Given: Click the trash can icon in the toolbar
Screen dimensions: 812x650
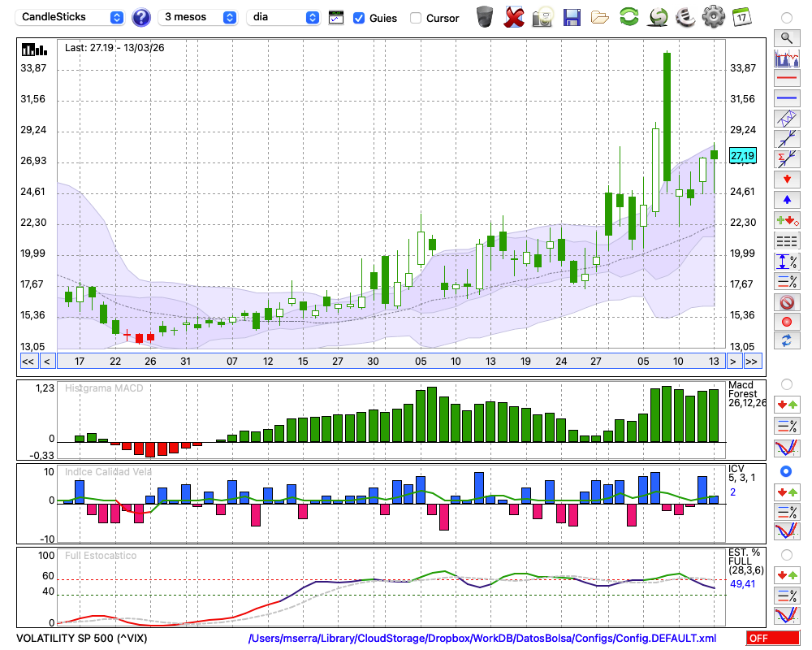Looking at the screenshot, I should 485,17.
